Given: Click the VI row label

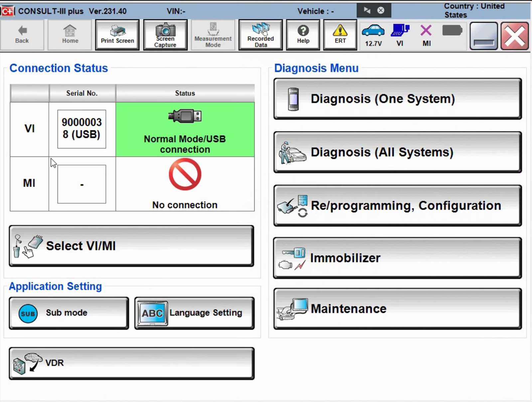Looking at the screenshot, I should click(x=30, y=128).
